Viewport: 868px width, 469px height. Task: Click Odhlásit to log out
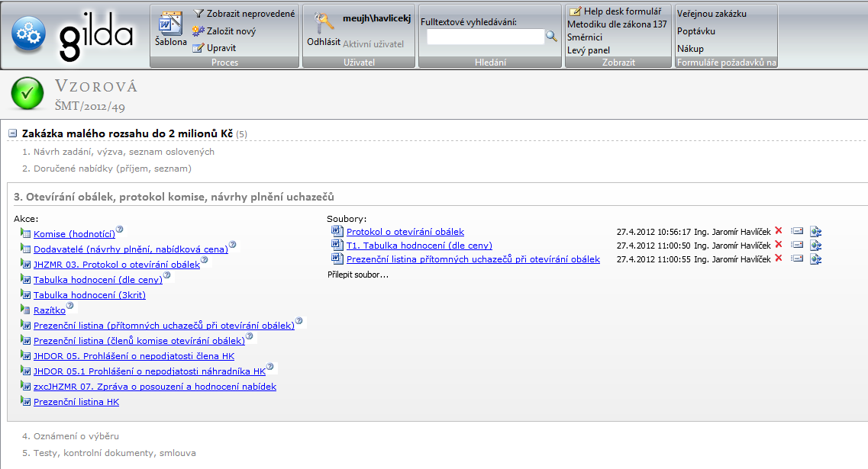click(x=324, y=42)
